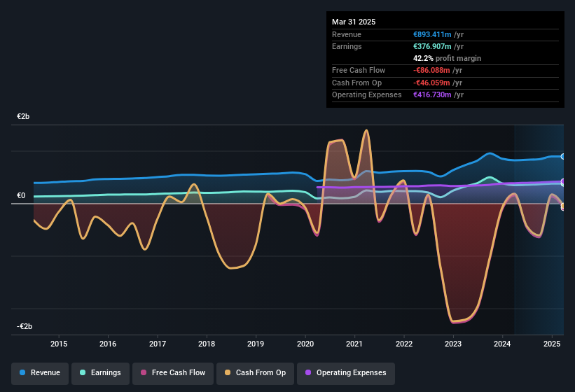
Task: Select the 2025 axis label
Action: pos(551,344)
